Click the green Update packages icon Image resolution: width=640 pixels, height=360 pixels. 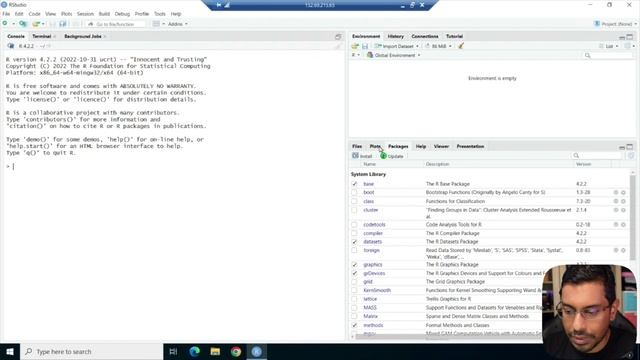pos(383,156)
